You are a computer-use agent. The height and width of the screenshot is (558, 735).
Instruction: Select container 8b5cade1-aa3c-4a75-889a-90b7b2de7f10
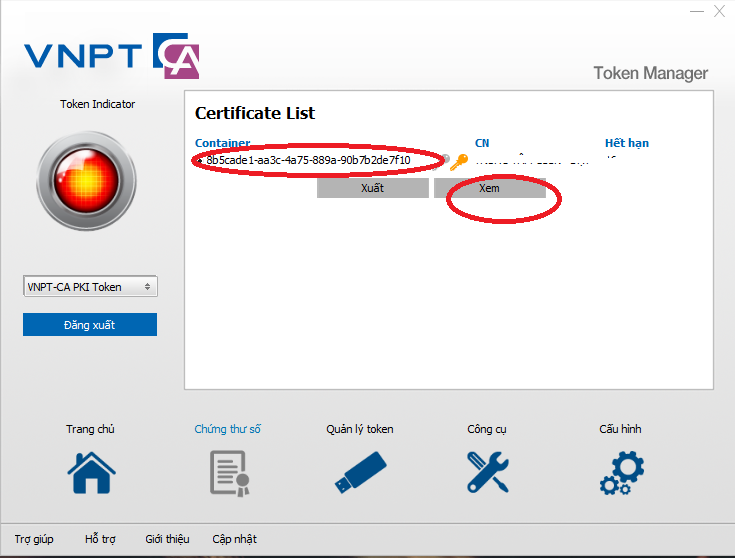pos(308,160)
